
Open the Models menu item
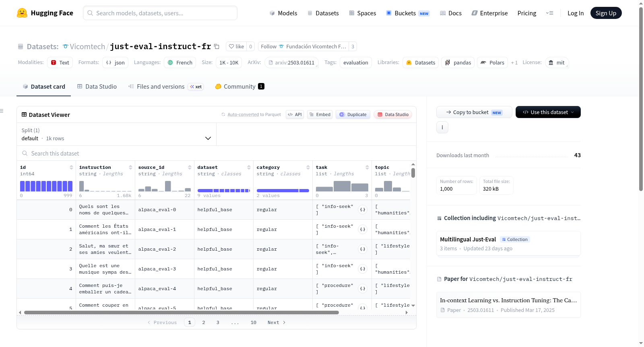coord(283,13)
